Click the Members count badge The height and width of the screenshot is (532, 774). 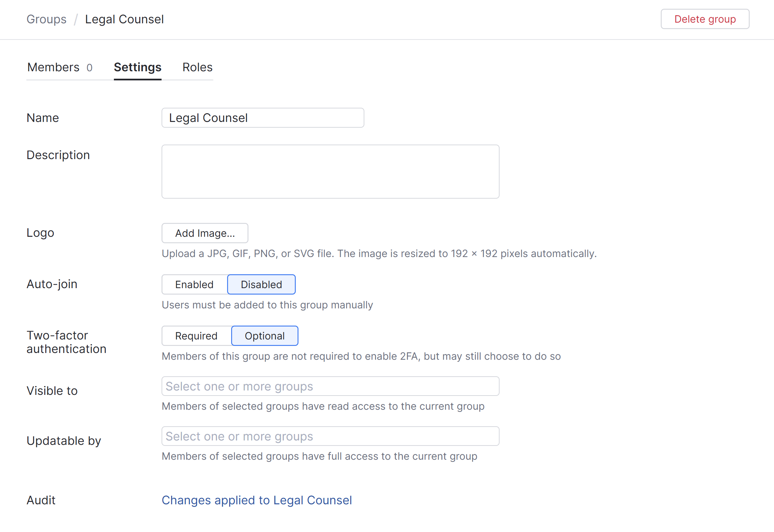coord(90,68)
